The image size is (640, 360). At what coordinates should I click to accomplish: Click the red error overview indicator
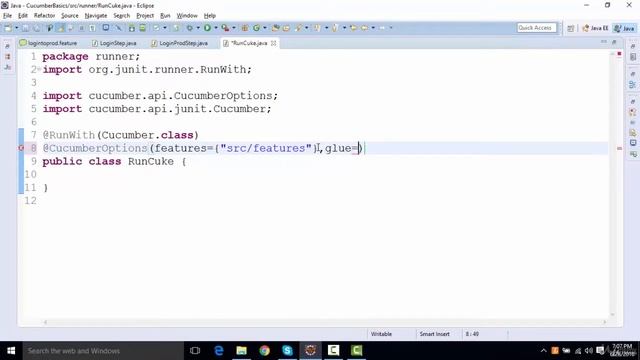pos(619,53)
